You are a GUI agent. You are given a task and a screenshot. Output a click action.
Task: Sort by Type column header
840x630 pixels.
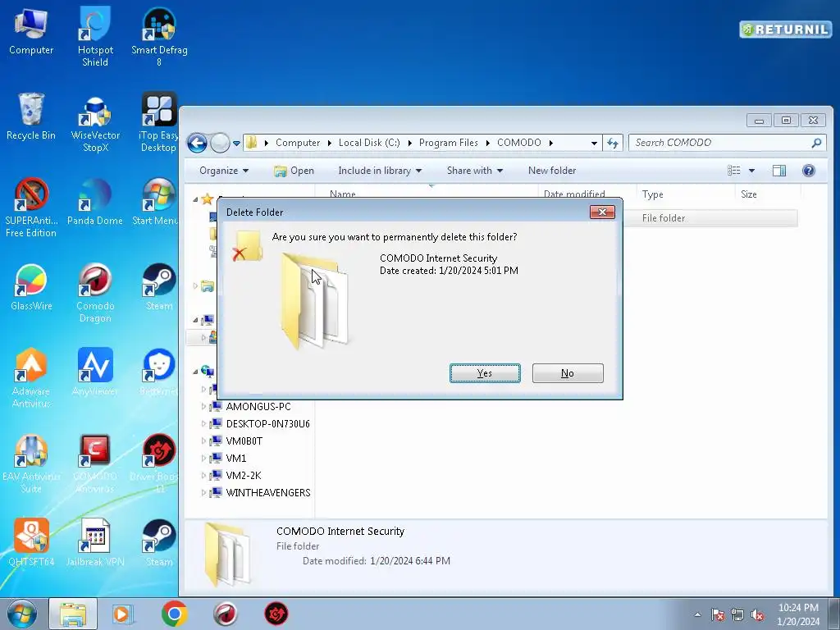click(x=685, y=194)
